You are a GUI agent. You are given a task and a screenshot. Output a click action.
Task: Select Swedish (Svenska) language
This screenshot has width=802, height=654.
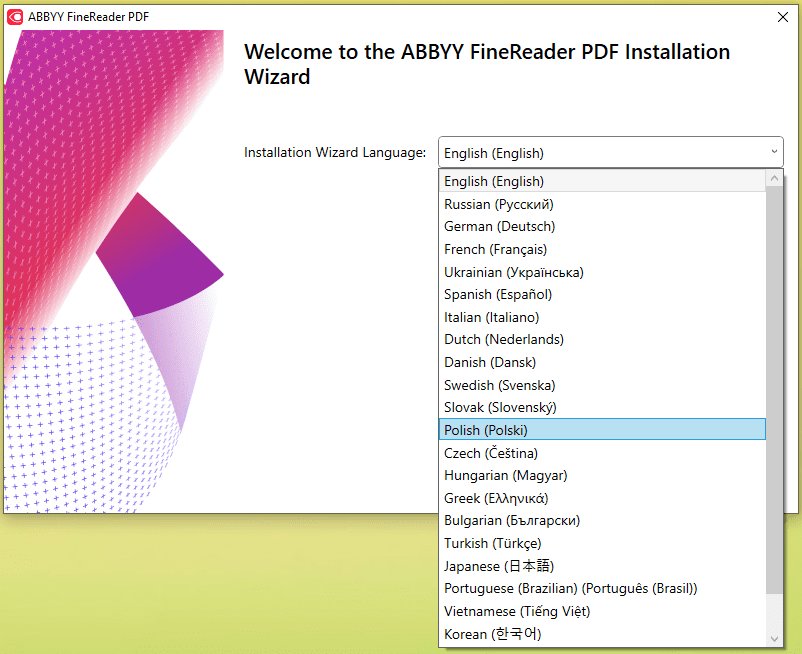coord(602,385)
